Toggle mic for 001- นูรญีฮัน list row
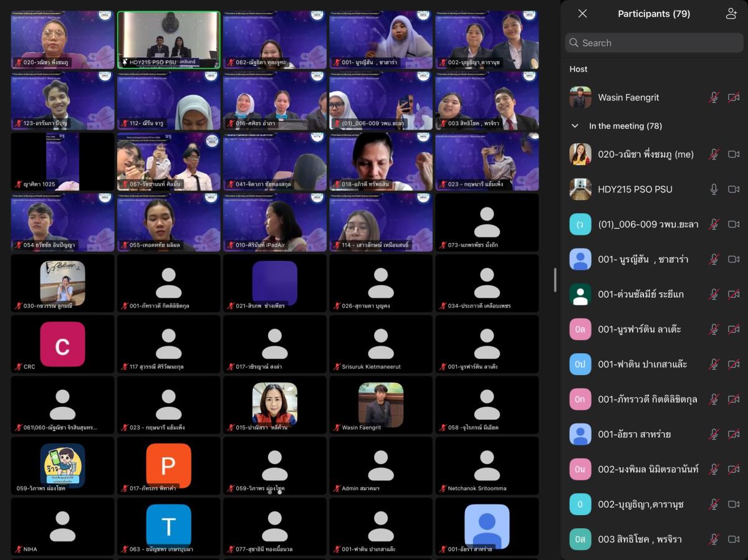Image resolution: width=748 pixels, height=560 pixels. 714,259
